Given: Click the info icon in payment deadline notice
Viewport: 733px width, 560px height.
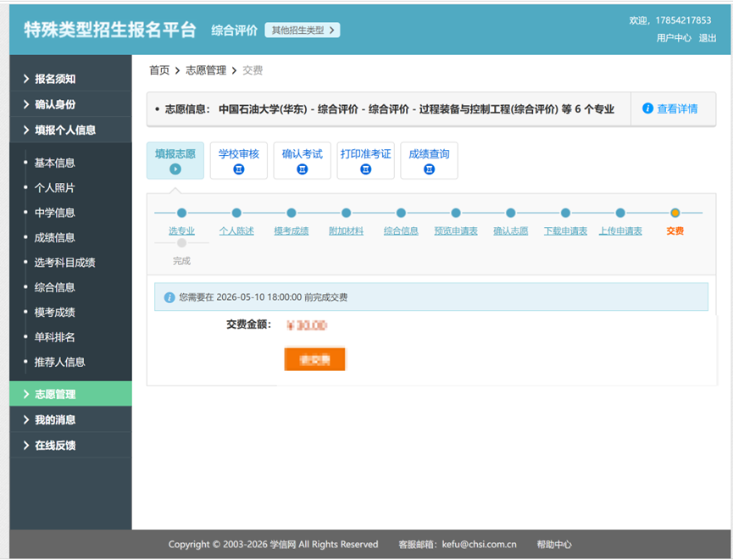Looking at the screenshot, I should [169, 297].
